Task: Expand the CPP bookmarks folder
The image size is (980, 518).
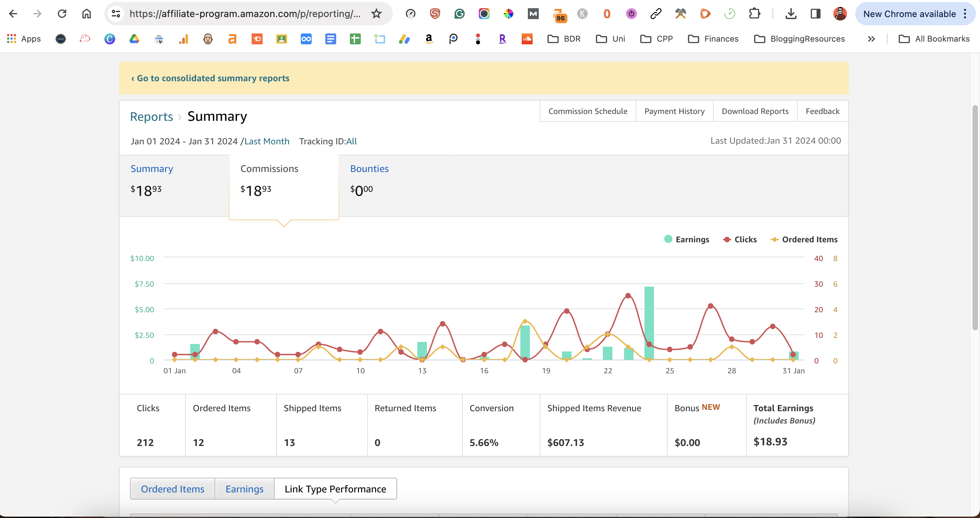Action: pos(656,39)
